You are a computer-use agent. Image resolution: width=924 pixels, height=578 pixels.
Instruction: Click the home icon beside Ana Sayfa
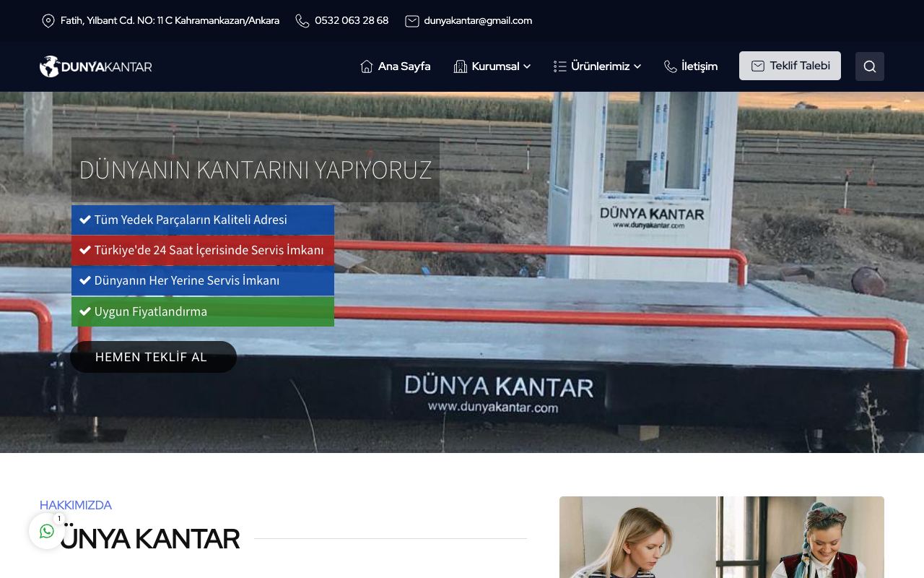(x=367, y=66)
